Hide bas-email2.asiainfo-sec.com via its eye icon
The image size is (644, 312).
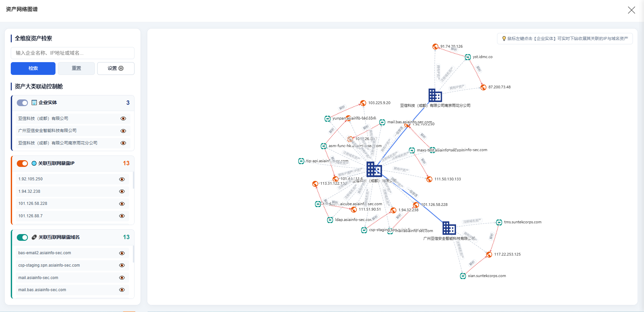(122, 253)
